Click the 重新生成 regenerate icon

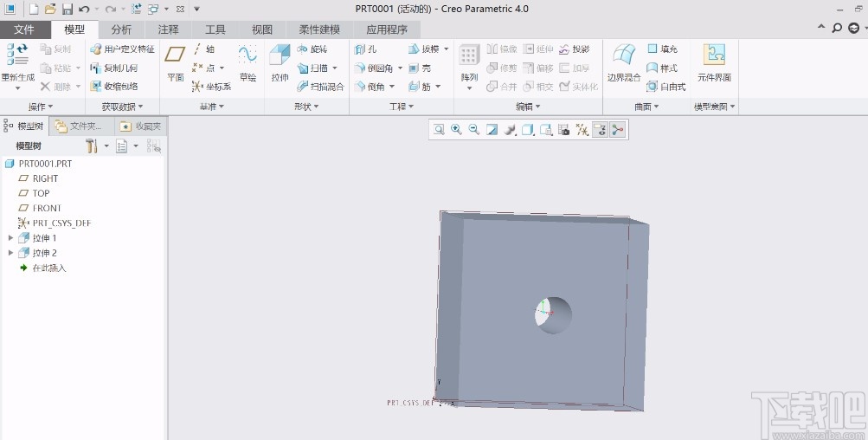point(17,55)
